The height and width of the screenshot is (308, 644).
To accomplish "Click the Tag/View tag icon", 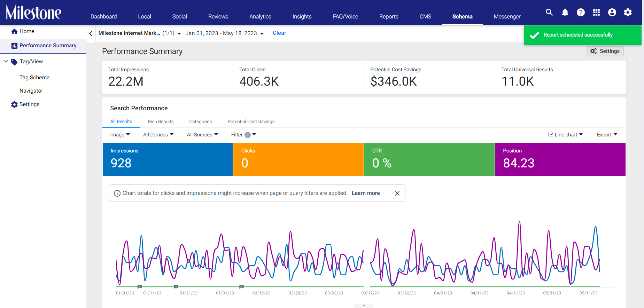I will click(x=14, y=62).
